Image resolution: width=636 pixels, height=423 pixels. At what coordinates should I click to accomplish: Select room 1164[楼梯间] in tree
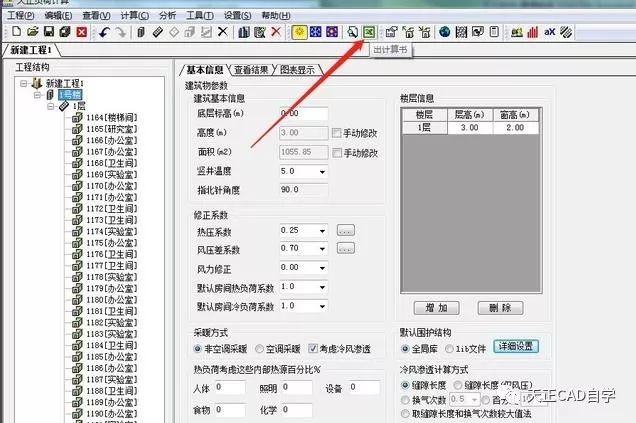pyautogui.click(x=112, y=118)
